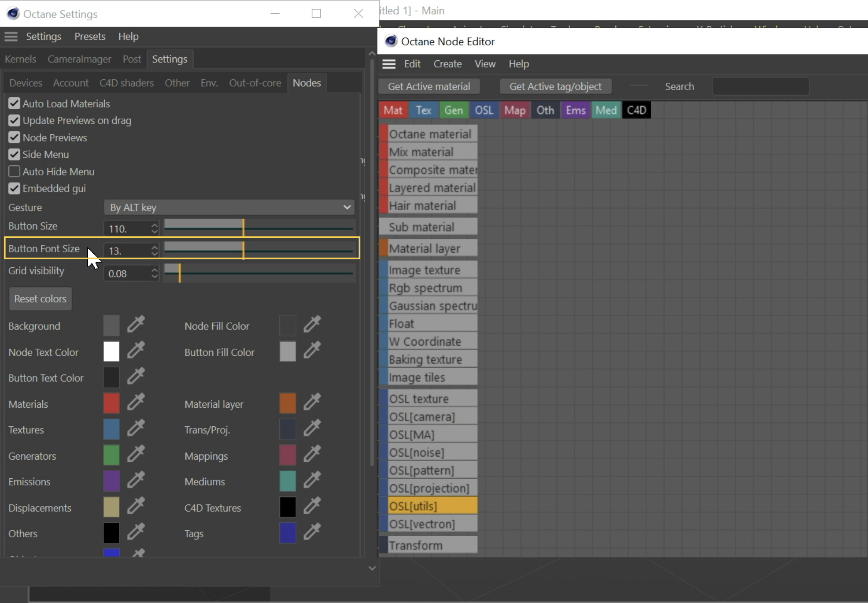Open the Gesture dropdown
The width and height of the screenshot is (868, 603).
coord(229,207)
